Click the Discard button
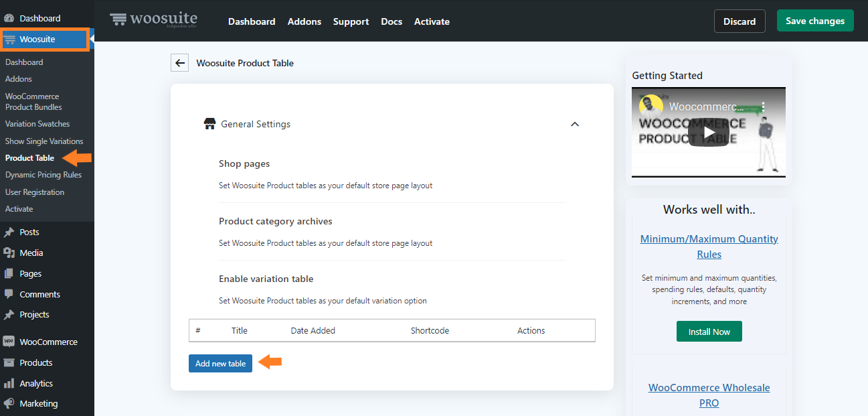 point(740,21)
